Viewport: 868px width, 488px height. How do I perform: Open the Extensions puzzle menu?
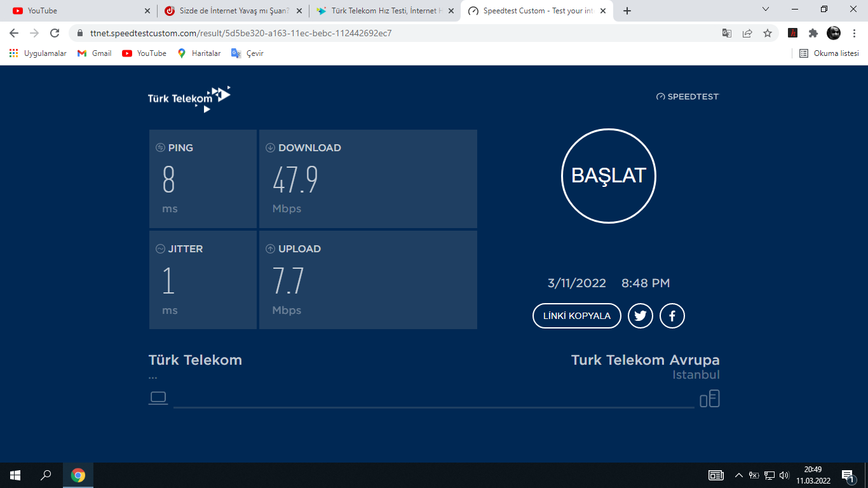[x=813, y=33]
